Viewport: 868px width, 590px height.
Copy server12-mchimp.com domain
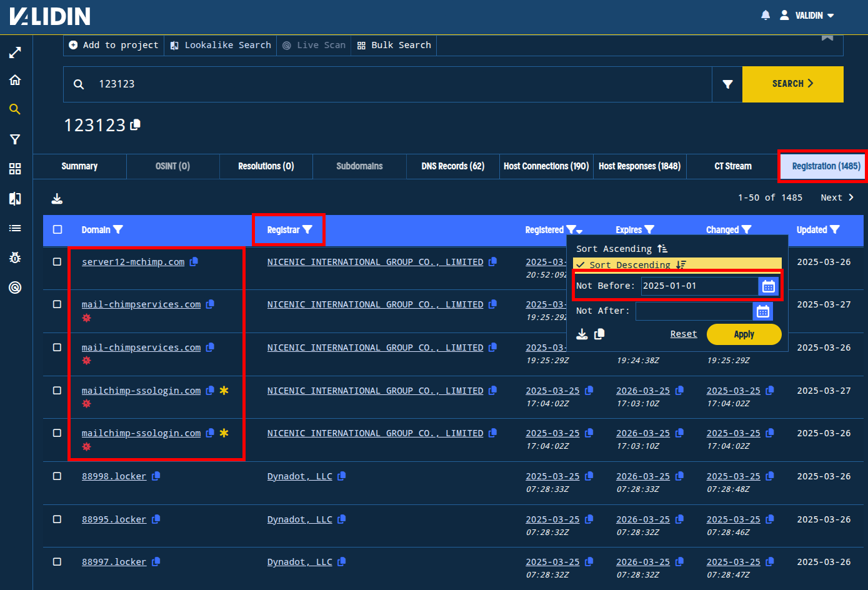coord(194,262)
